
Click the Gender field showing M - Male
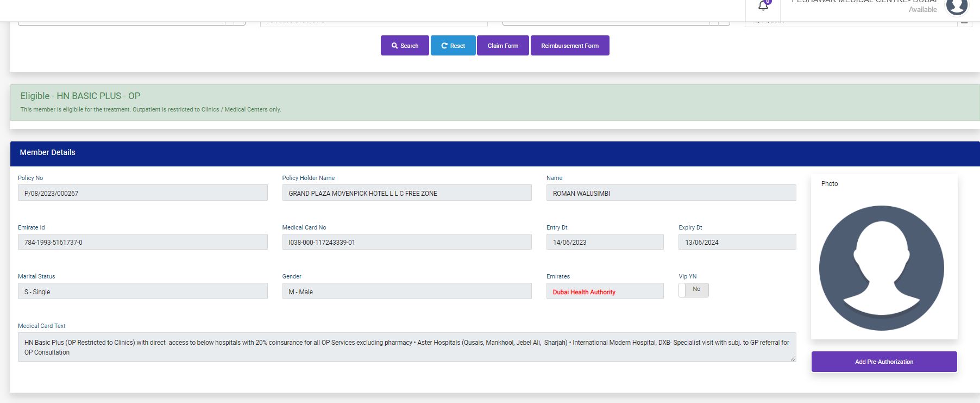click(x=406, y=292)
